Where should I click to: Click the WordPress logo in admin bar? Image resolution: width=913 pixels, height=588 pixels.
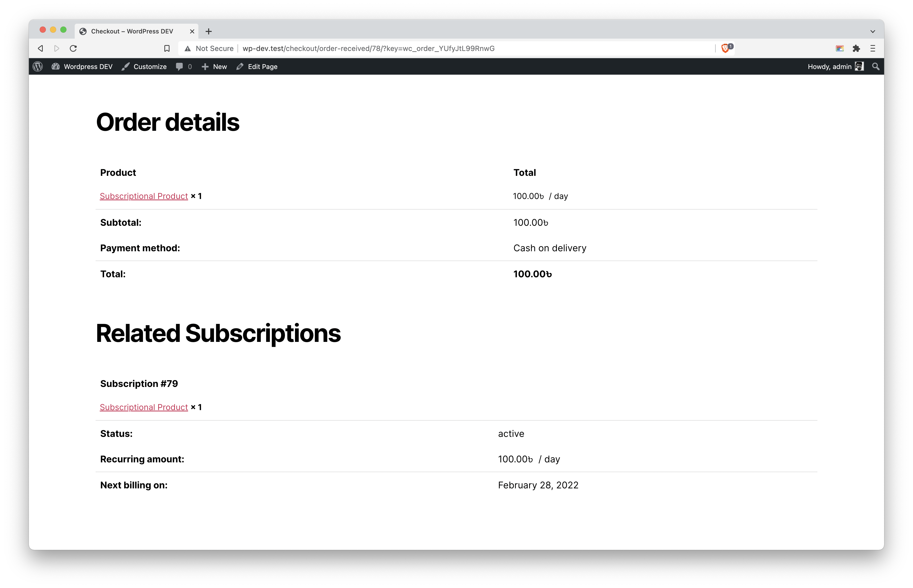click(x=37, y=66)
